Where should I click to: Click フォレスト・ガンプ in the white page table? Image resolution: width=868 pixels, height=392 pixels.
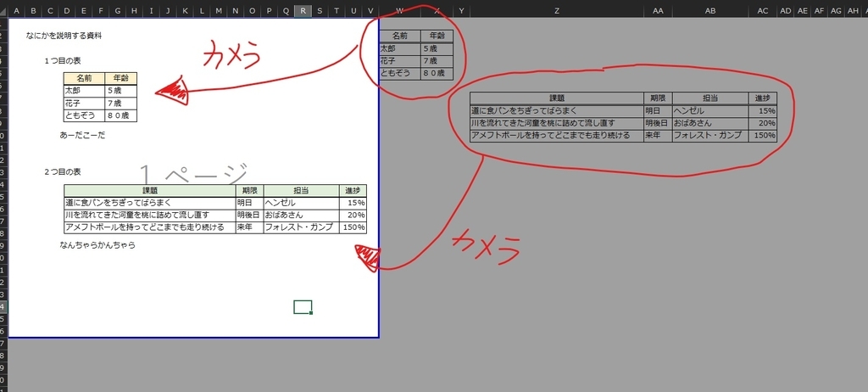coord(301,227)
